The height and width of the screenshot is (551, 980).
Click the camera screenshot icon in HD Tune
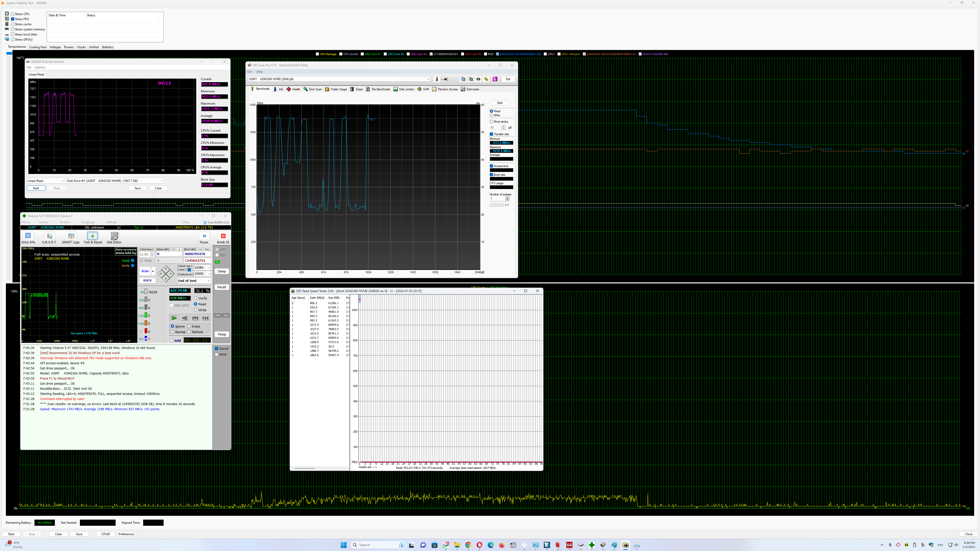(x=478, y=79)
